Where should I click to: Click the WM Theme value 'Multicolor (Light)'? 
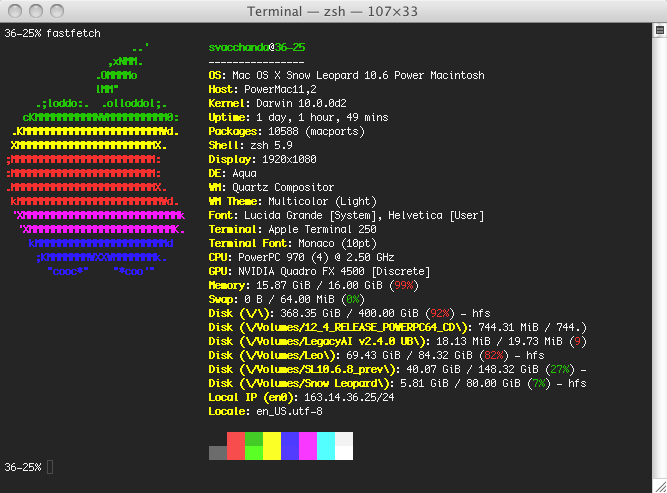tap(322, 201)
